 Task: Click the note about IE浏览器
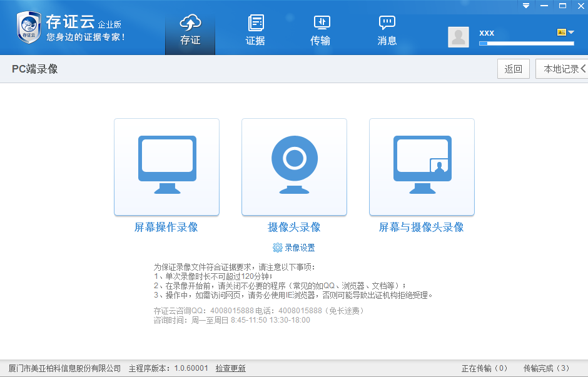point(293,295)
